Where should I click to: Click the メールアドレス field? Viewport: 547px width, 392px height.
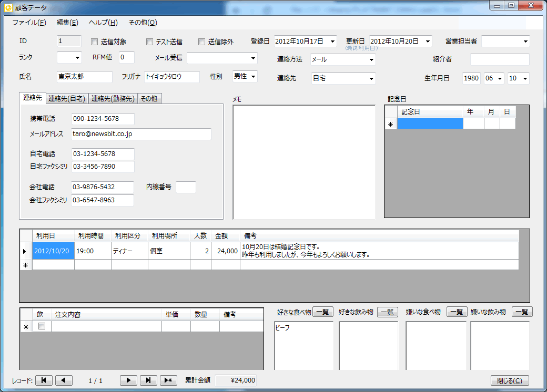coord(141,134)
